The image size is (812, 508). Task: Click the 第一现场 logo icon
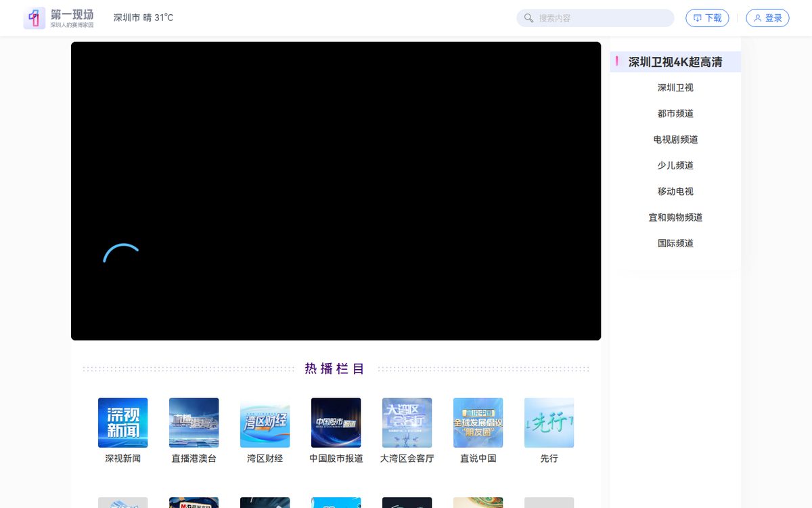coord(35,18)
